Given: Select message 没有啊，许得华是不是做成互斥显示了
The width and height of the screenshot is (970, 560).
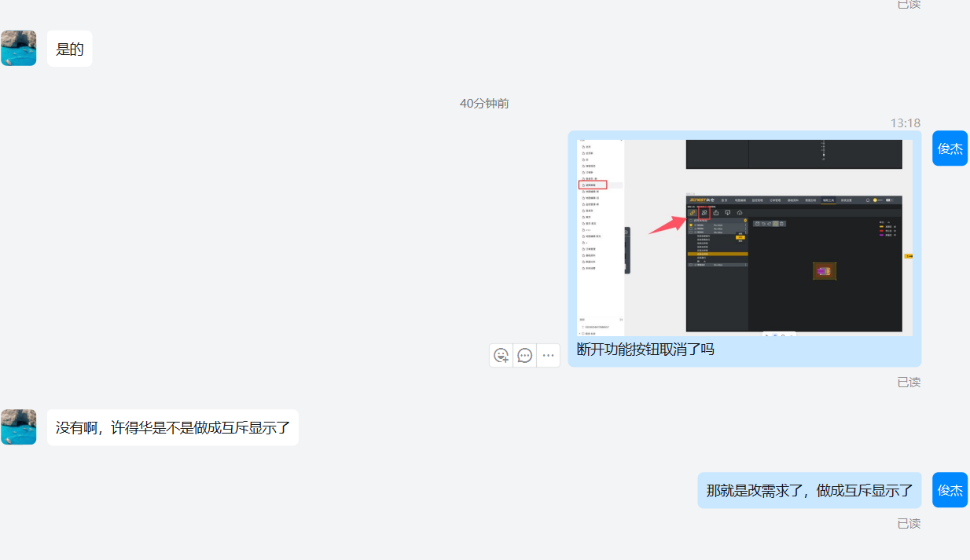Looking at the screenshot, I should [173, 427].
